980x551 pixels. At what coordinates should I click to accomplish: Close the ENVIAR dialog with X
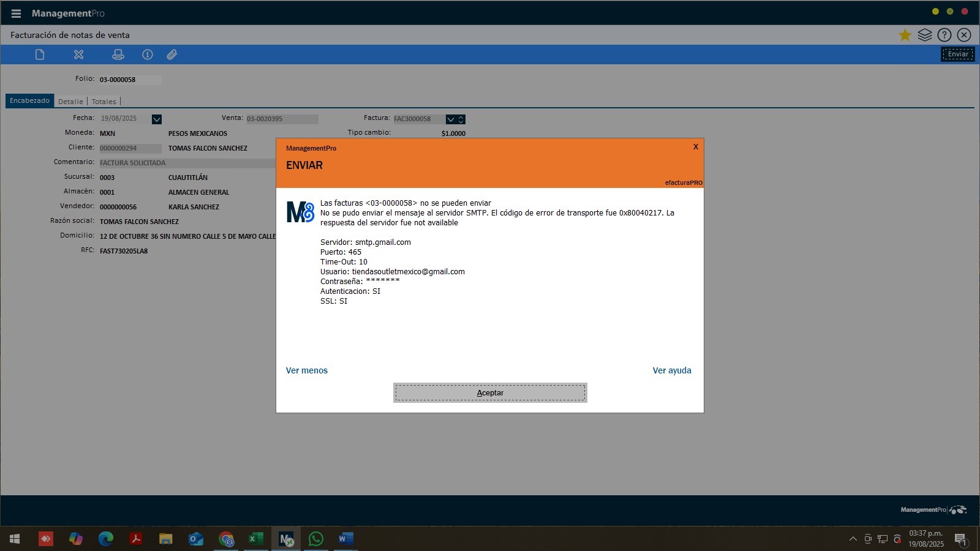coord(696,147)
